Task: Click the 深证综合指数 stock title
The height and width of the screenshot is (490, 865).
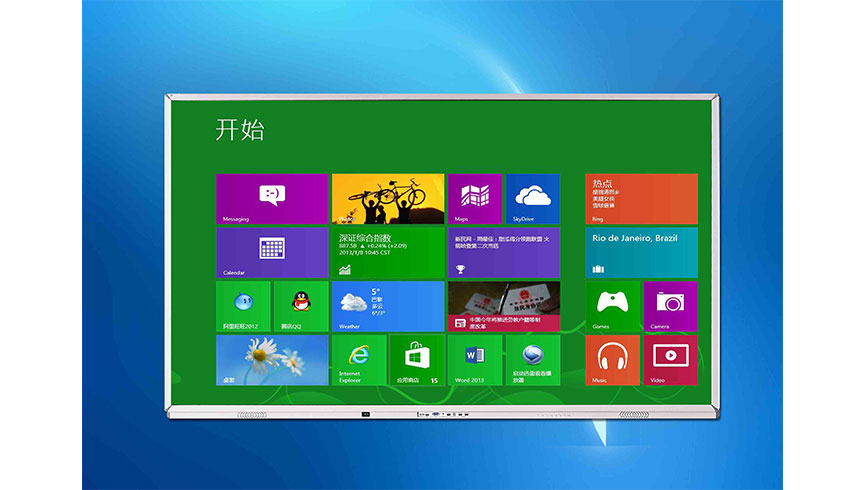Action: tap(365, 238)
